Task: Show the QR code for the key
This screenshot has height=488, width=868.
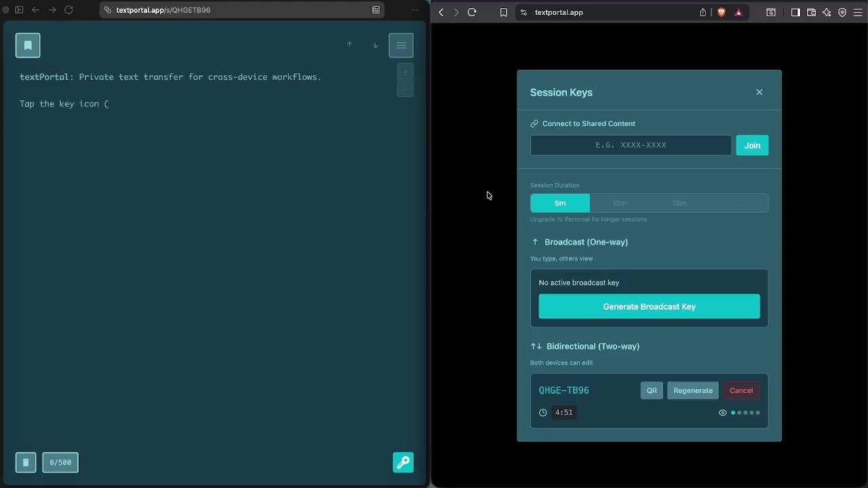Action: click(x=652, y=390)
